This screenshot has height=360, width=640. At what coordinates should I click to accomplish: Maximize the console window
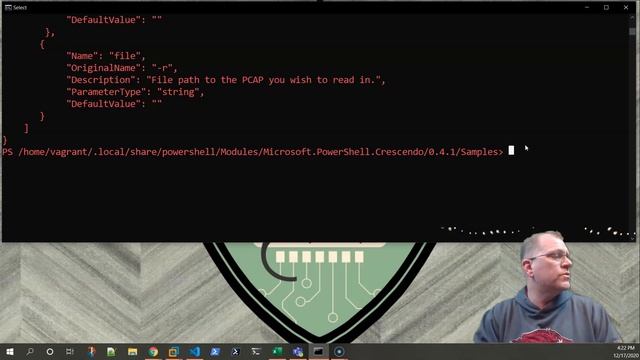tap(606, 7)
